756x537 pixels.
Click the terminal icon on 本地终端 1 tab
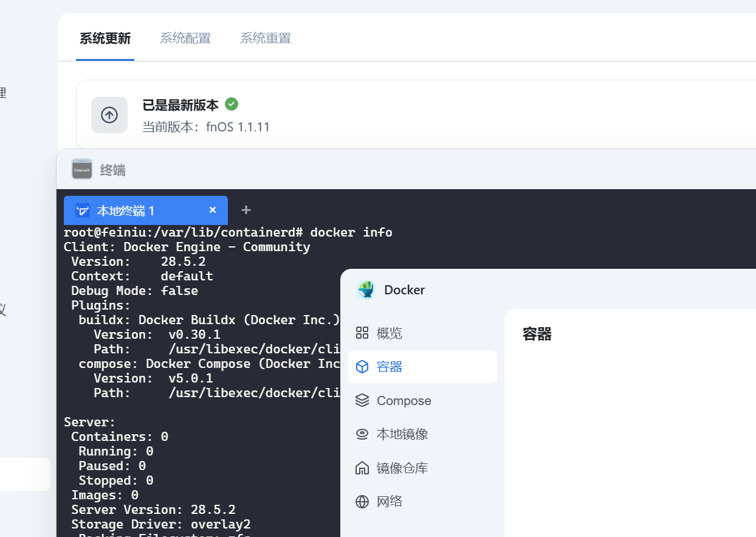pyautogui.click(x=82, y=210)
